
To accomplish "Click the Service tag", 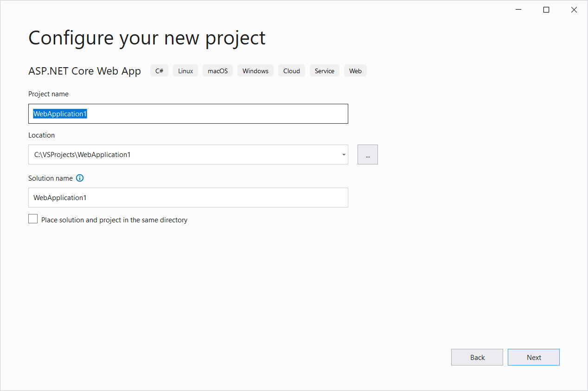I will click(325, 71).
